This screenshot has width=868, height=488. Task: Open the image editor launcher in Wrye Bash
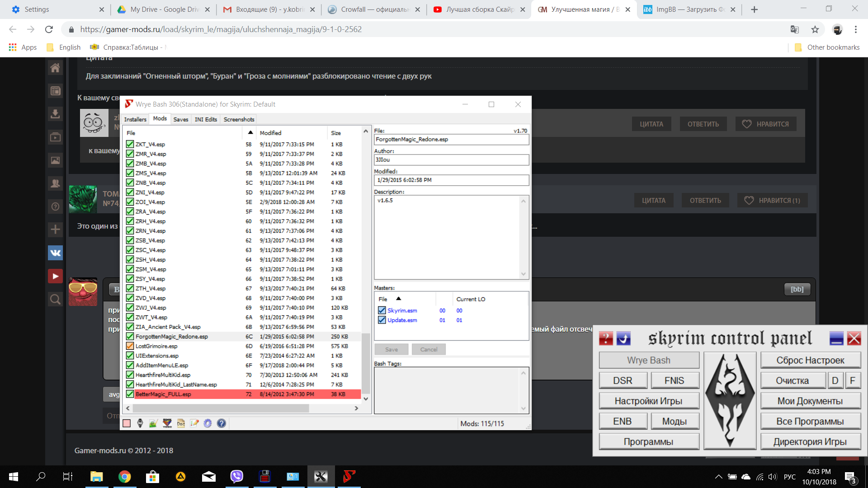153,423
